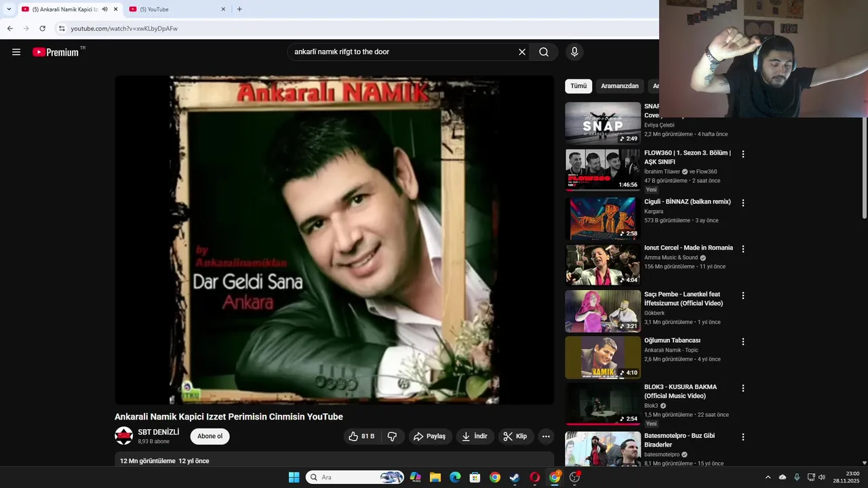
Task: Show hidden system tray icons
Action: 768,477
